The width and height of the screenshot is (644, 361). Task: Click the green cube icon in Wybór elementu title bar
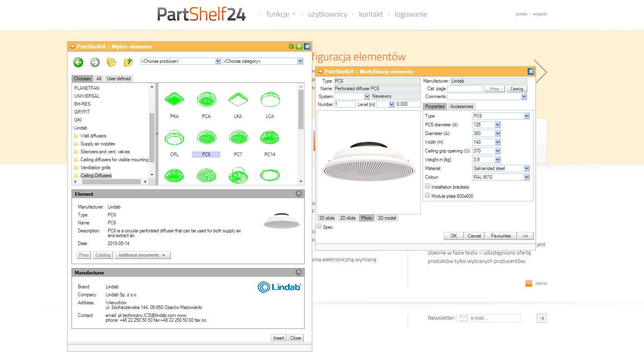[x=291, y=46]
